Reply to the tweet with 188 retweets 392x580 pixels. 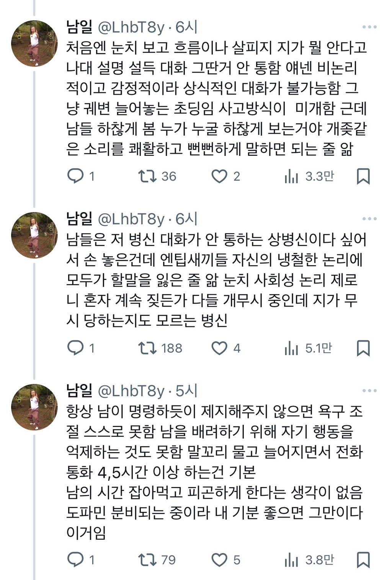[75, 348]
